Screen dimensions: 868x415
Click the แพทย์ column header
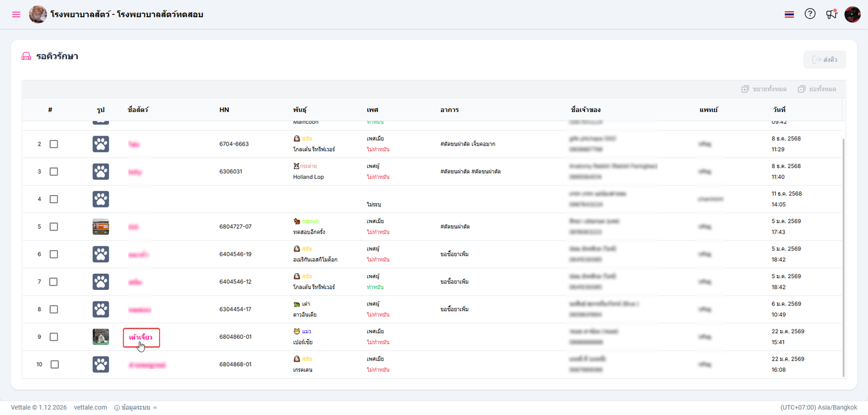pos(708,110)
